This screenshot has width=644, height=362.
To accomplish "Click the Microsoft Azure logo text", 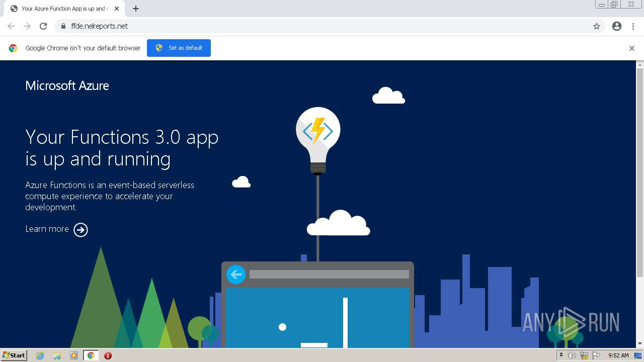I will coord(67,85).
